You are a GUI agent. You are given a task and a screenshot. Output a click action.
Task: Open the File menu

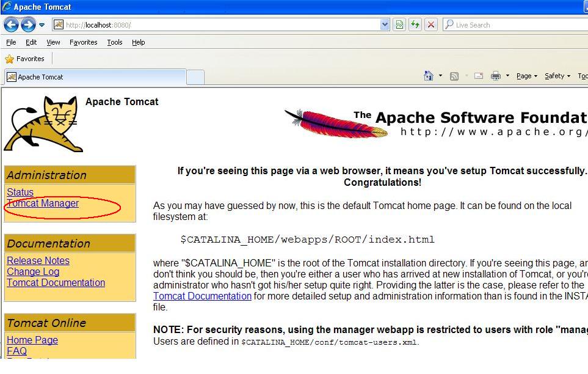point(11,42)
